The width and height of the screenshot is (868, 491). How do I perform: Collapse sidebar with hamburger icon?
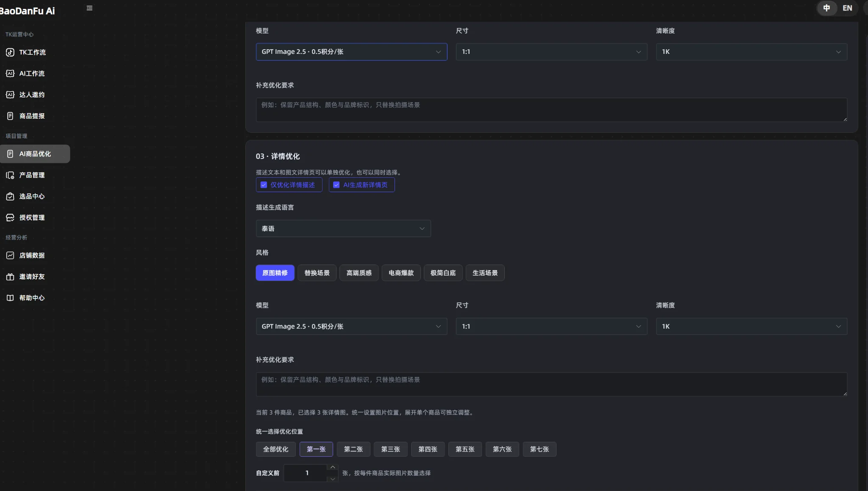click(x=89, y=8)
